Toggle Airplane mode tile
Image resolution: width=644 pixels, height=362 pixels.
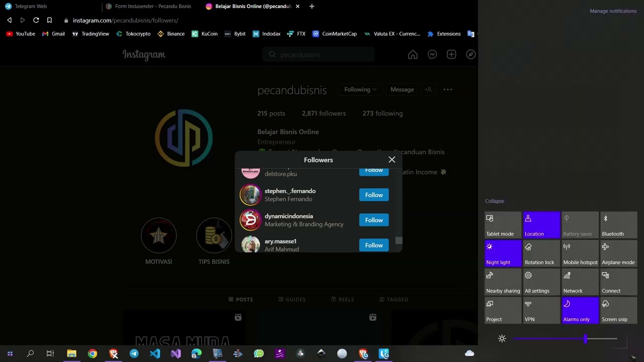pos(618,253)
